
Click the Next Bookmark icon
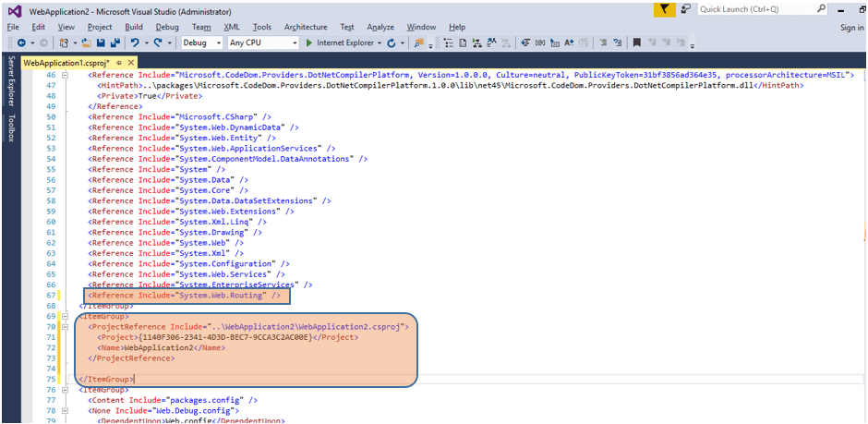(x=666, y=42)
